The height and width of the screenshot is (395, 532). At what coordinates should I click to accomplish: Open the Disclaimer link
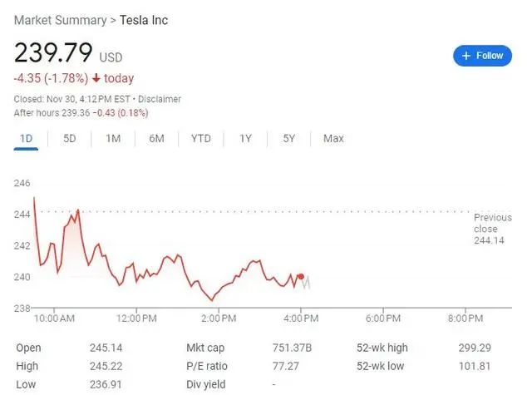[159, 99]
